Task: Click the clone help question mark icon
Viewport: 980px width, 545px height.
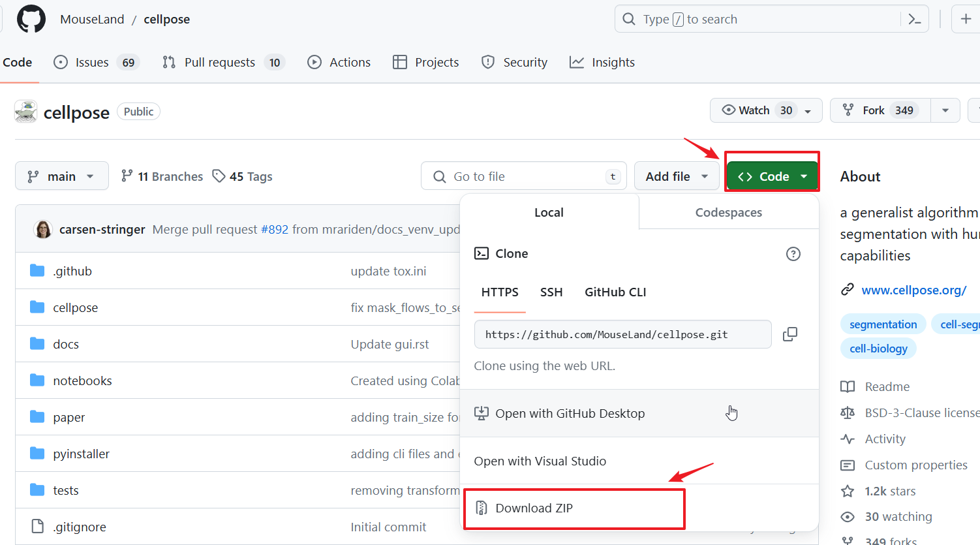Action: point(793,254)
